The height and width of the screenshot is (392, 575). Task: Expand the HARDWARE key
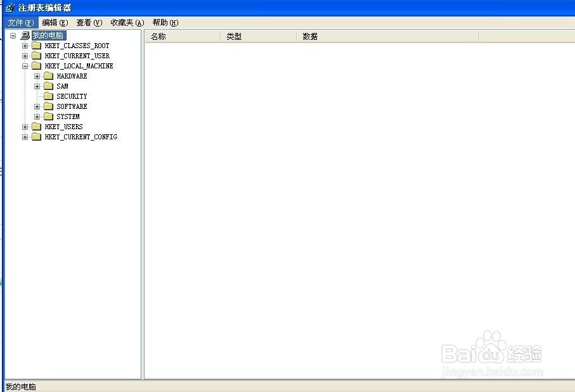pyautogui.click(x=37, y=76)
